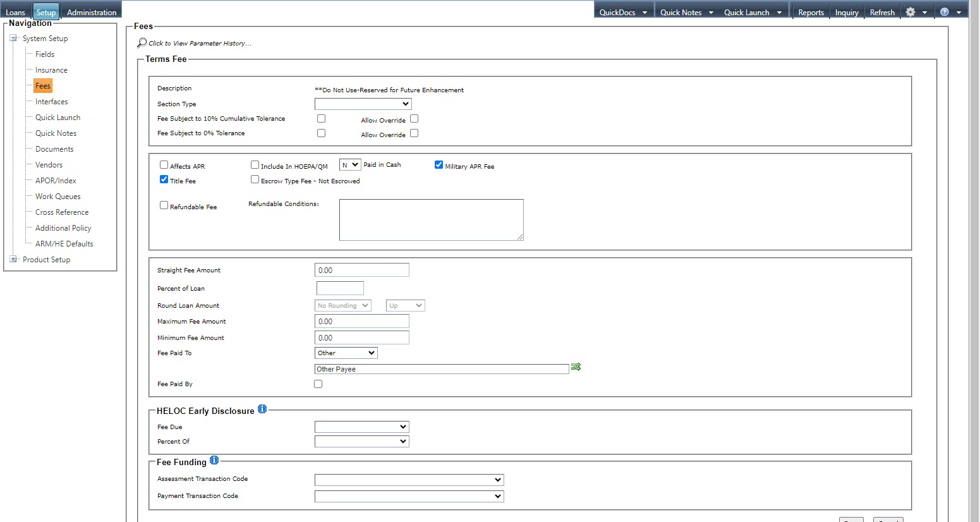Collapse the System Setup tree node
Screen dimensions: 980x522
13,39
